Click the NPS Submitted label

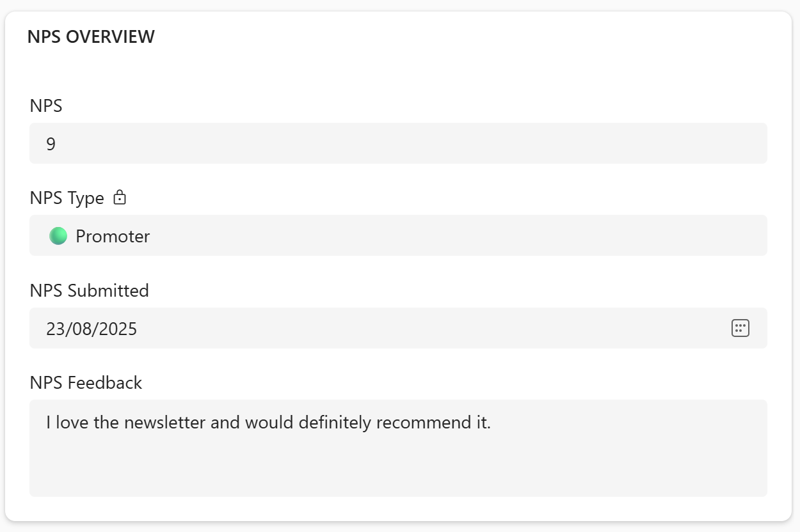point(89,290)
